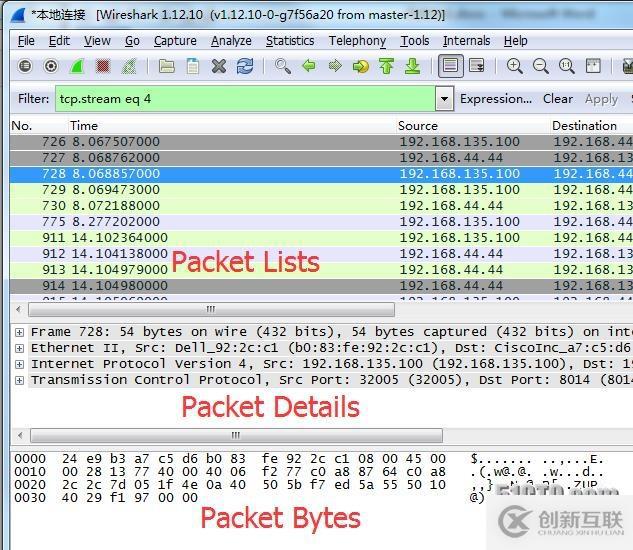Select packet 727 in the list

tap(321, 158)
